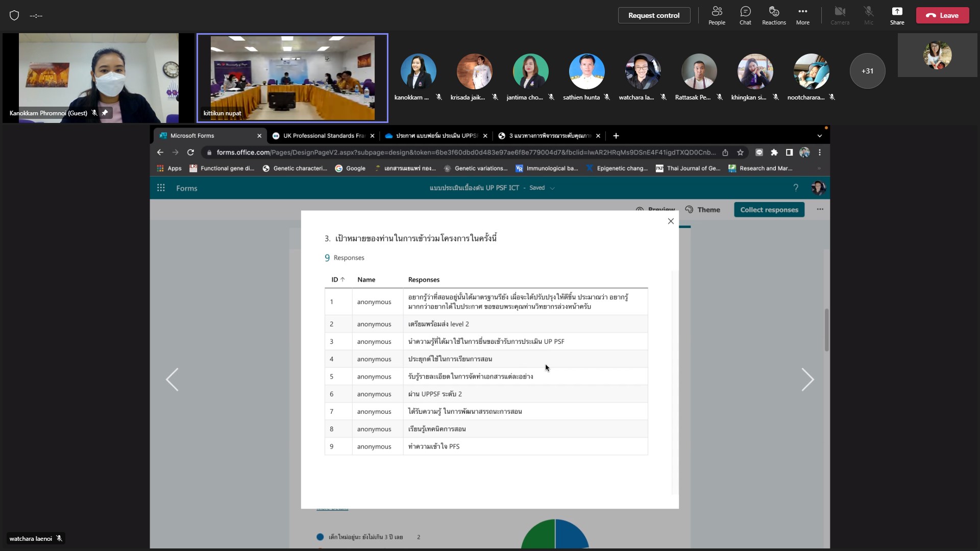
Task: Open the Office app launcher grid
Action: (x=161, y=188)
